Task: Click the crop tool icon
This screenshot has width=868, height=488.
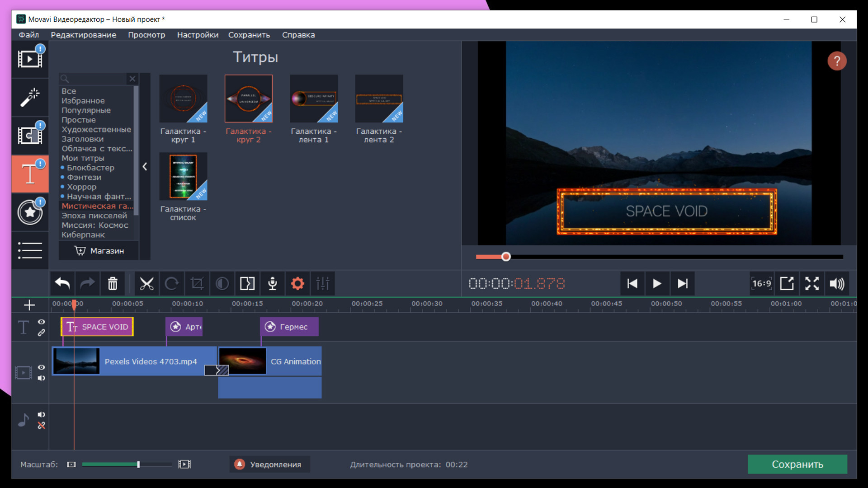Action: [x=197, y=284]
